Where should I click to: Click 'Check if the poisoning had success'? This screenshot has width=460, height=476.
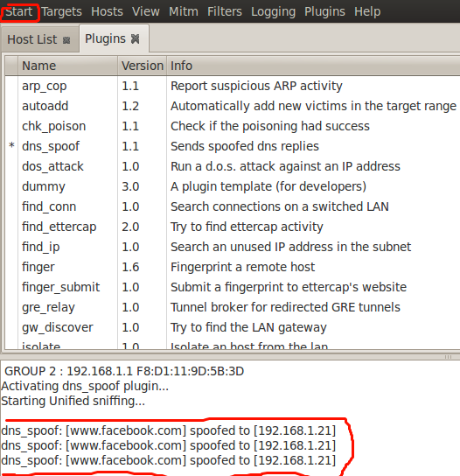point(270,126)
